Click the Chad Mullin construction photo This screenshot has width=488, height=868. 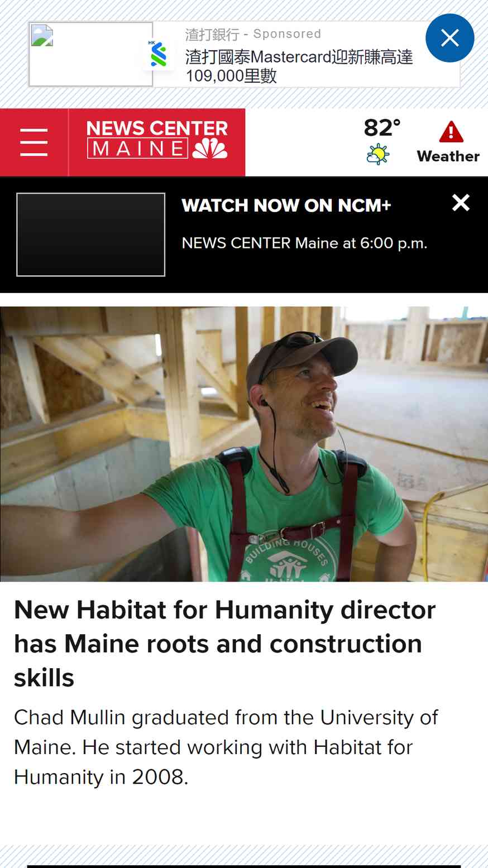[244, 444]
